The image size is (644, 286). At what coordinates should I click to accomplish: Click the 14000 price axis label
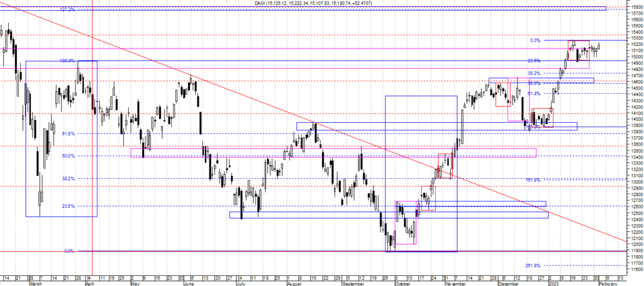click(638, 119)
